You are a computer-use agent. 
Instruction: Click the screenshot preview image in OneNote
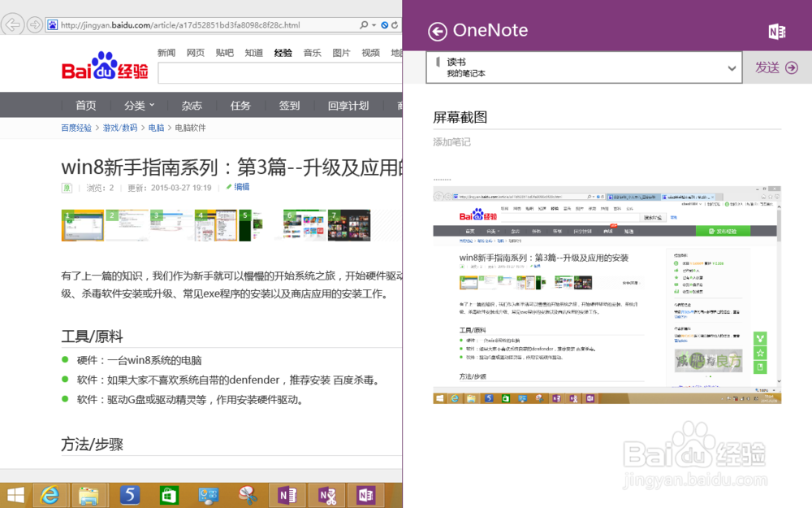[x=607, y=295]
